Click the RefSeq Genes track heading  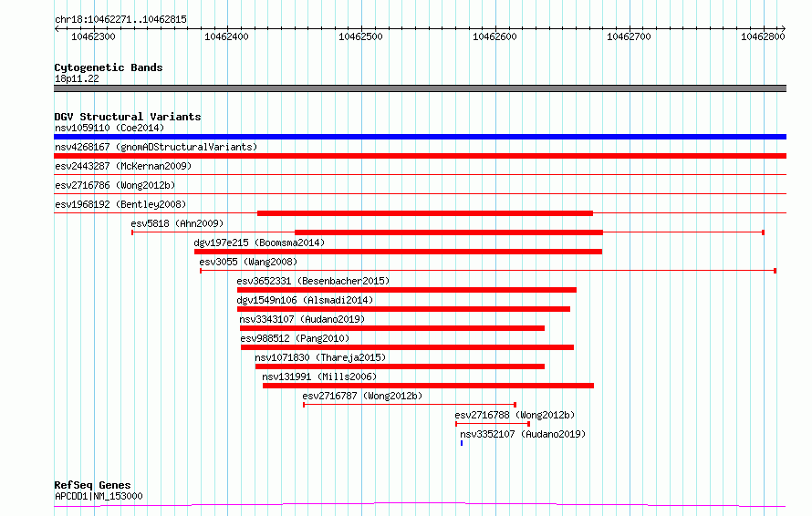coord(92,485)
